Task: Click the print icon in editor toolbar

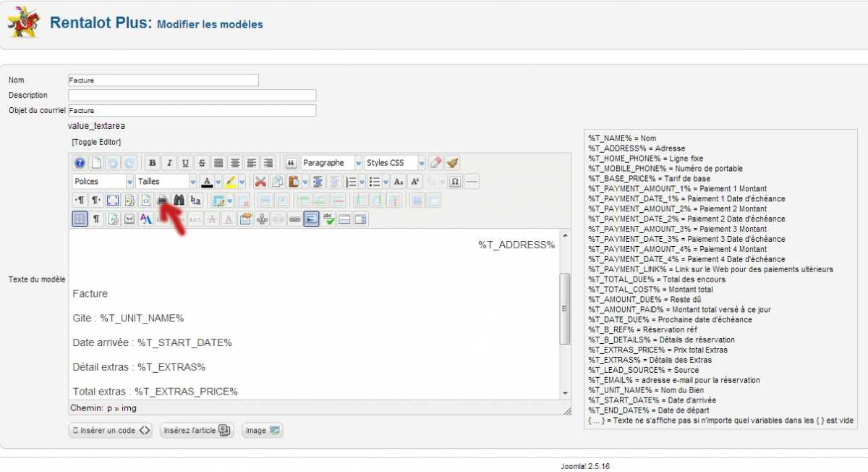Action: [x=163, y=201]
